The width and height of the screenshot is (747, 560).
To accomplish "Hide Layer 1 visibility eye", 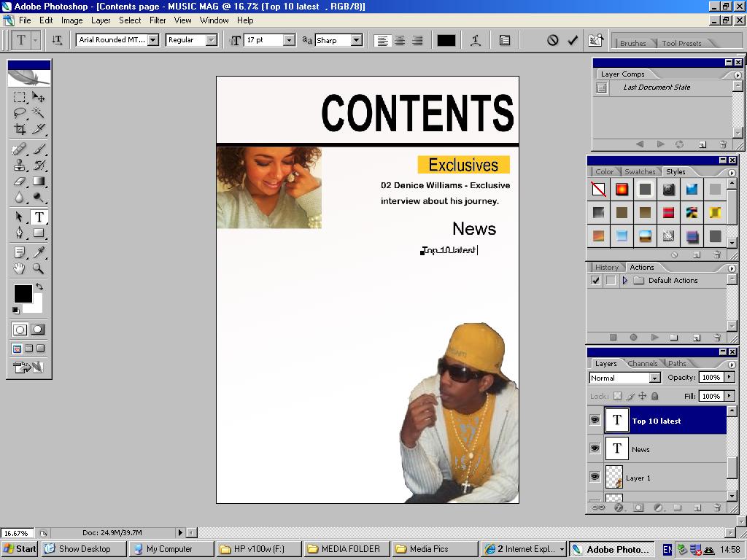I will pos(595,477).
